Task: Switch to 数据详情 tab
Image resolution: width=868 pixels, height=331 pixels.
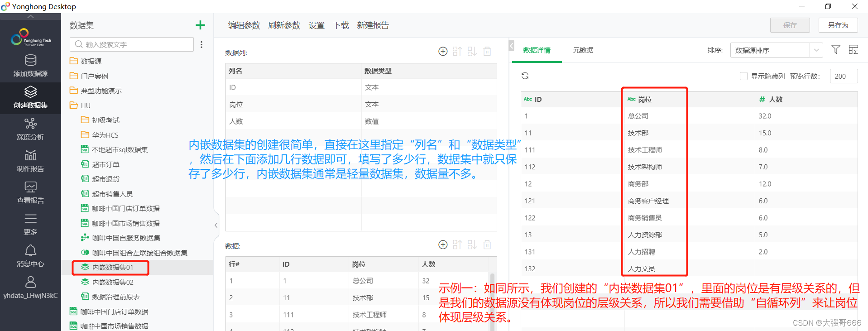Action: tap(537, 50)
